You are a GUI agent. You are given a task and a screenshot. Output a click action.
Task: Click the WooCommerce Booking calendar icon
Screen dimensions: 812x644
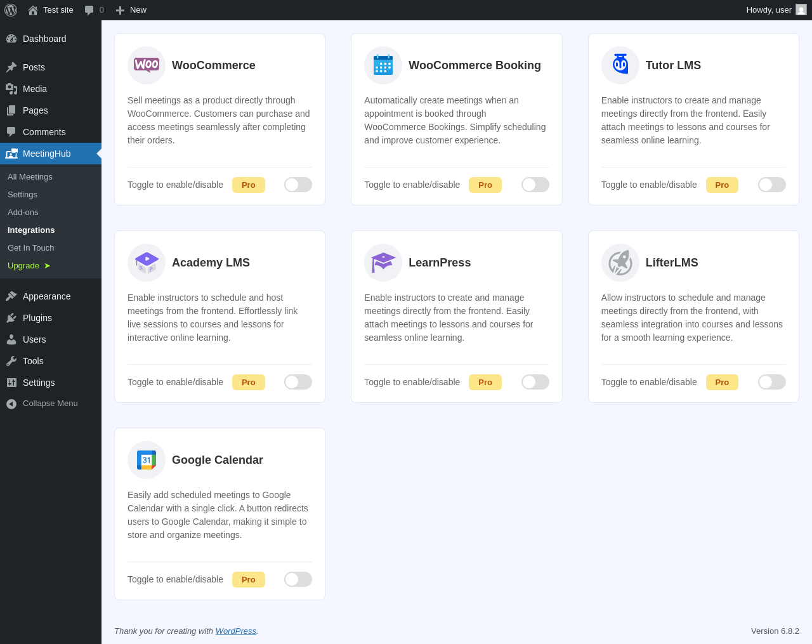[383, 65]
